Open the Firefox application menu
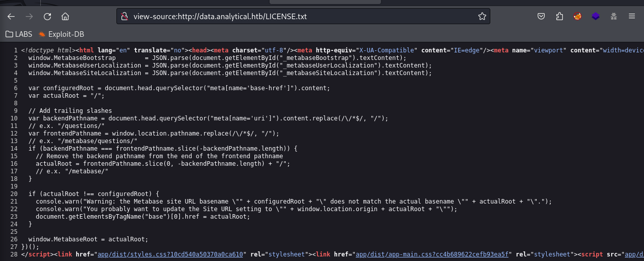Screen dimensions: 644x261 click(x=631, y=16)
